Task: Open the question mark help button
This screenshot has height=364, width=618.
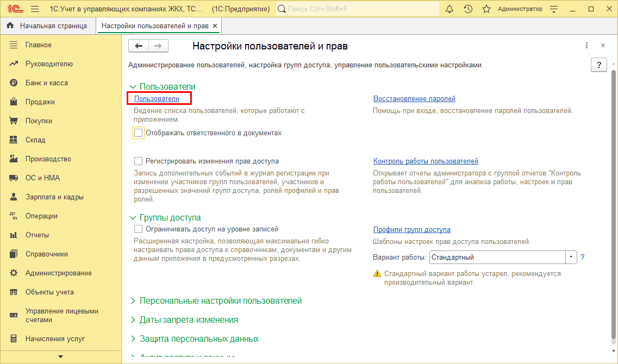Action: 598,65
